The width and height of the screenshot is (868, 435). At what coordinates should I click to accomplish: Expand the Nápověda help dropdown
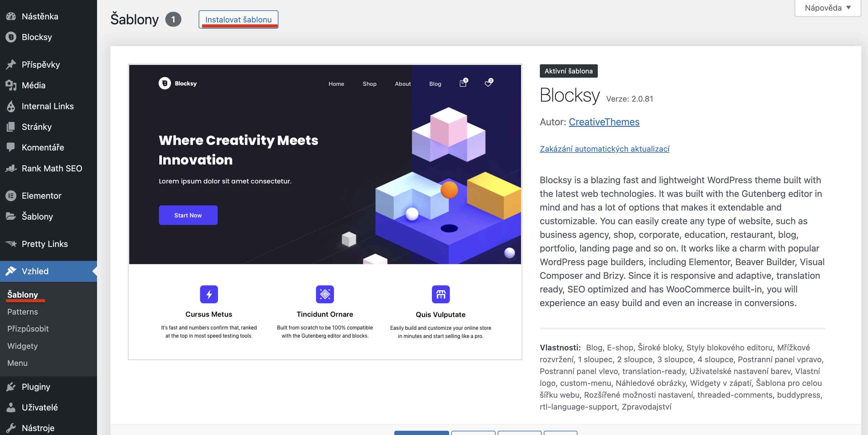coord(828,8)
